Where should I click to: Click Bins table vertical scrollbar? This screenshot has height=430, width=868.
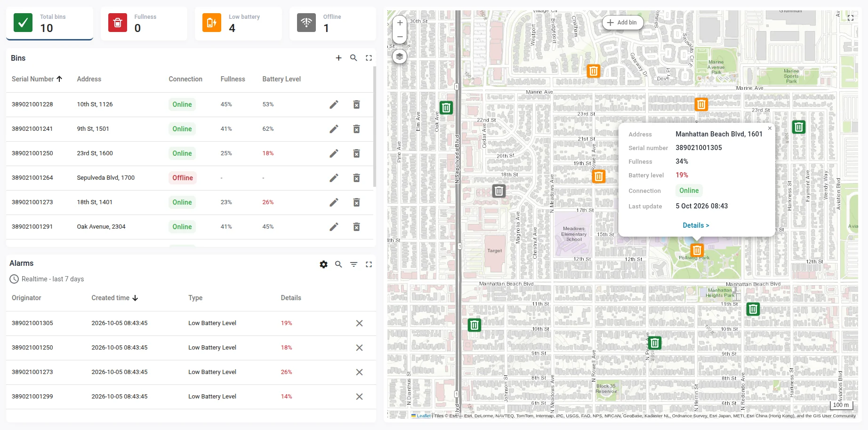(x=375, y=127)
